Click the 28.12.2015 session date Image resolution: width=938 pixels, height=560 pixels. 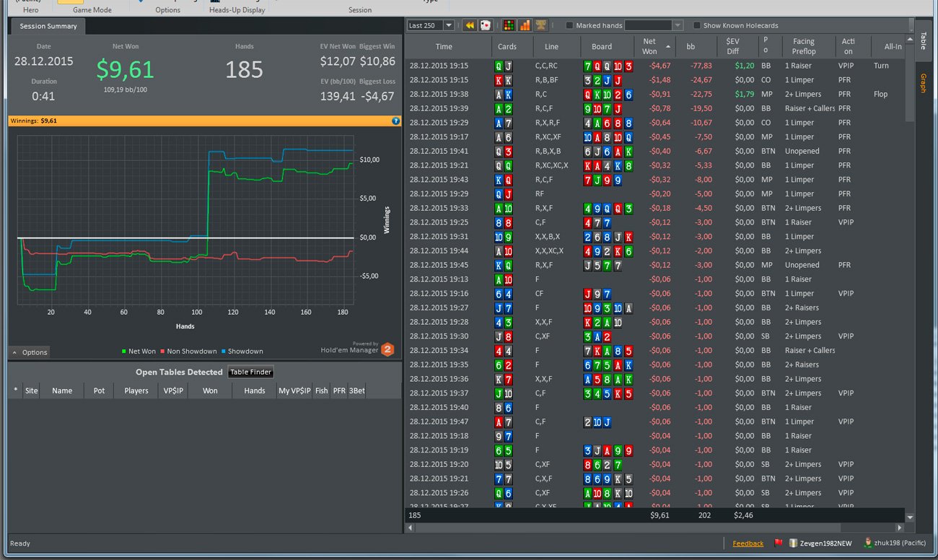click(x=44, y=61)
